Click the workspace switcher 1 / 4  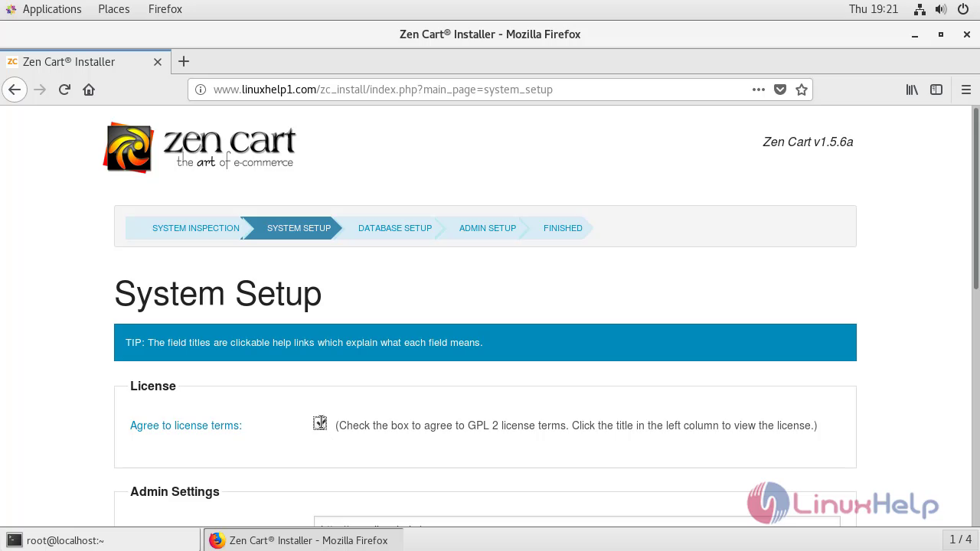pos(960,540)
